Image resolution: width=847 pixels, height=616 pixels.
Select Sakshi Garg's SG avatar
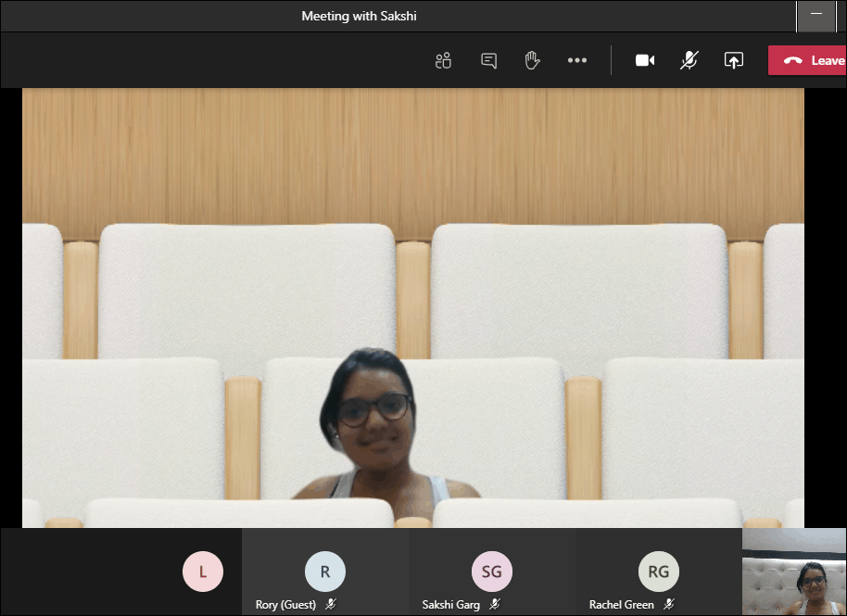pyautogui.click(x=491, y=572)
